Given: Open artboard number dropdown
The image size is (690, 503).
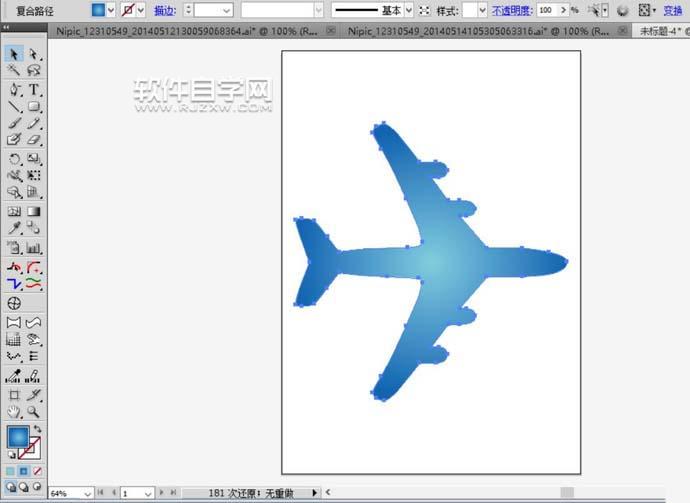Looking at the screenshot, I should (148, 494).
